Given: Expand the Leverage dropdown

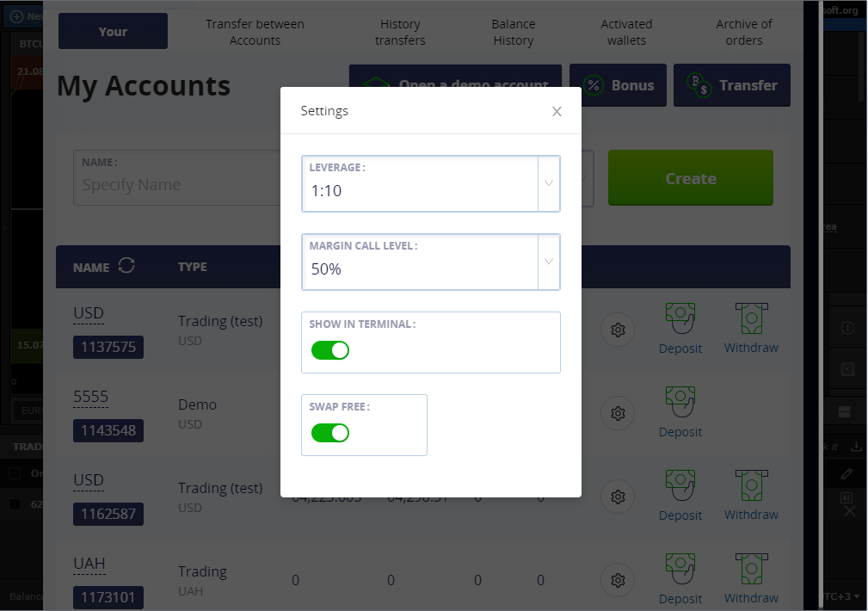Looking at the screenshot, I should tap(431, 183).
